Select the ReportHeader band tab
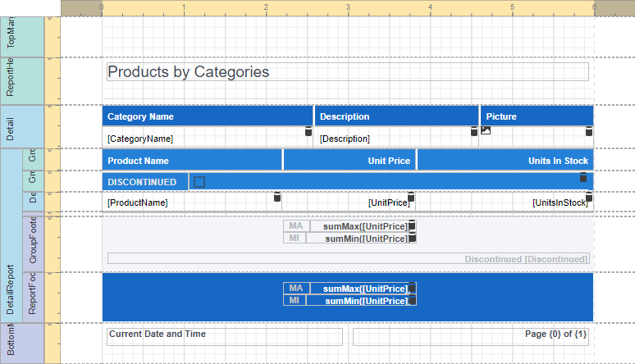The width and height of the screenshot is (635, 364). (x=11, y=80)
